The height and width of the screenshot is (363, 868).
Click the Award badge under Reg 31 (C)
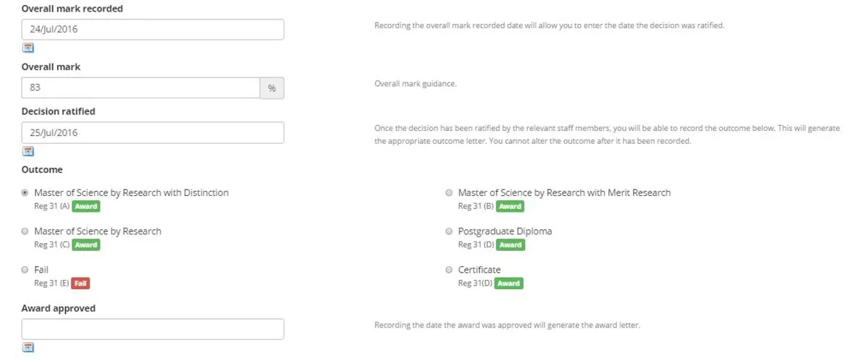(x=85, y=245)
